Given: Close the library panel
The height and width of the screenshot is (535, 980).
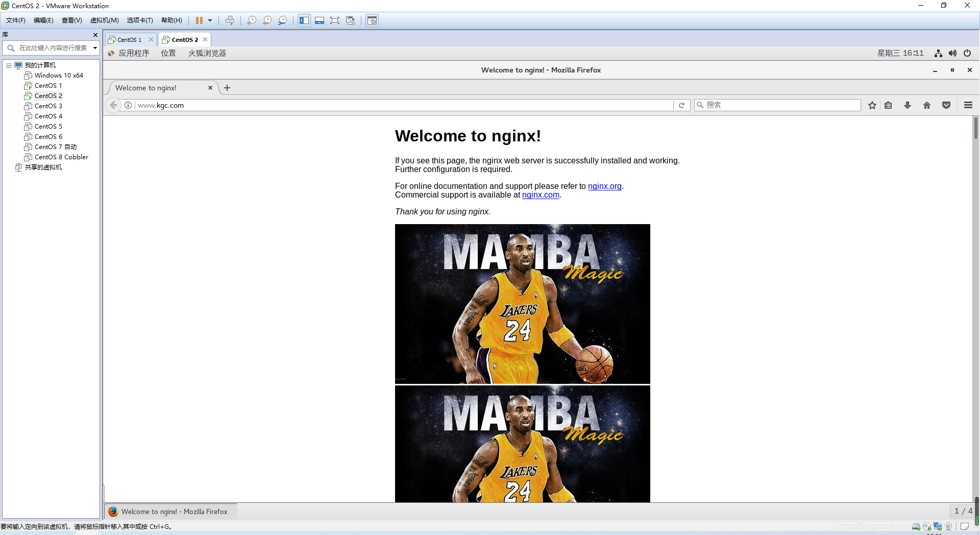Looking at the screenshot, I should [x=95, y=35].
